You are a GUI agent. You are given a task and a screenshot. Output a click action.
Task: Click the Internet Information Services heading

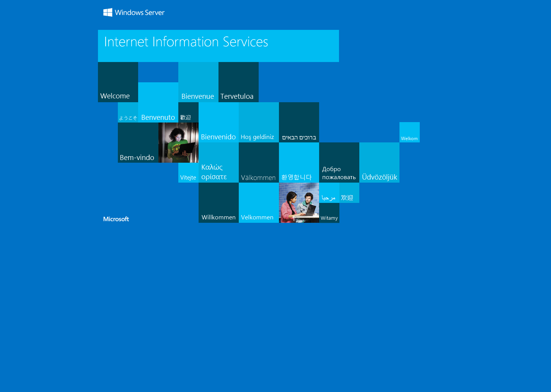click(x=186, y=42)
